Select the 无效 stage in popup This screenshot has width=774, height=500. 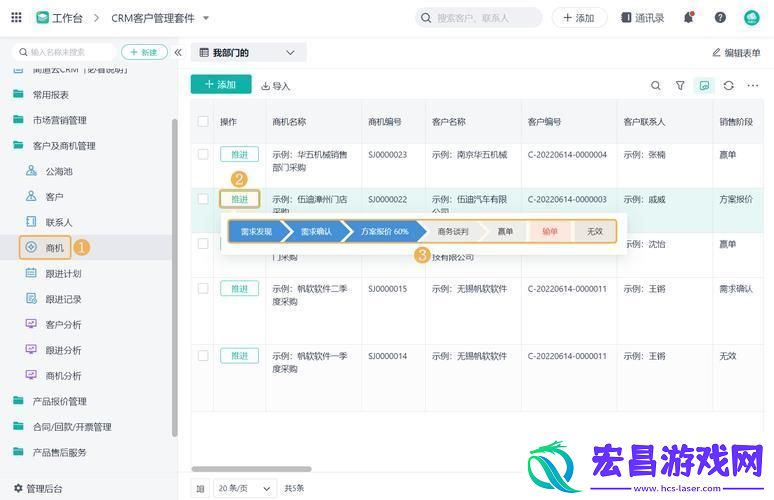(x=595, y=231)
